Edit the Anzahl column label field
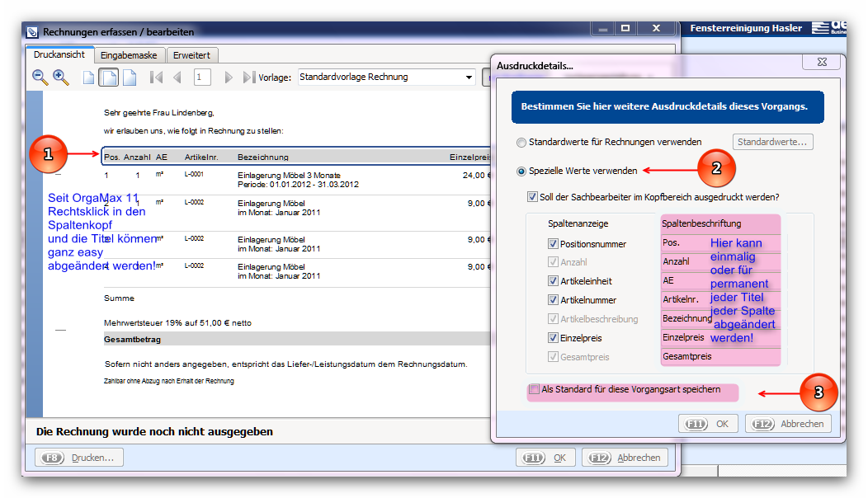The width and height of the screenshot is (868, 498). (720, 261)
